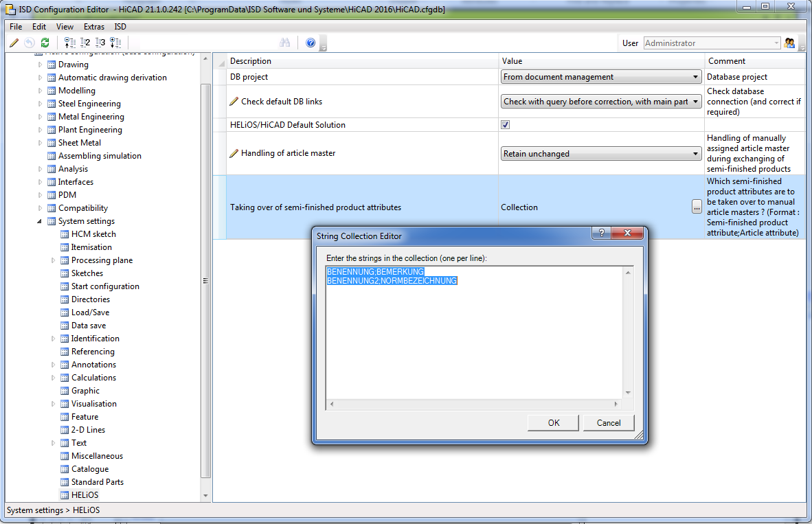This screenshot has height=524, width=812.
Task: Click 'Taking over of semi-finished product attributes' row
Action: (x=510, y=207)
